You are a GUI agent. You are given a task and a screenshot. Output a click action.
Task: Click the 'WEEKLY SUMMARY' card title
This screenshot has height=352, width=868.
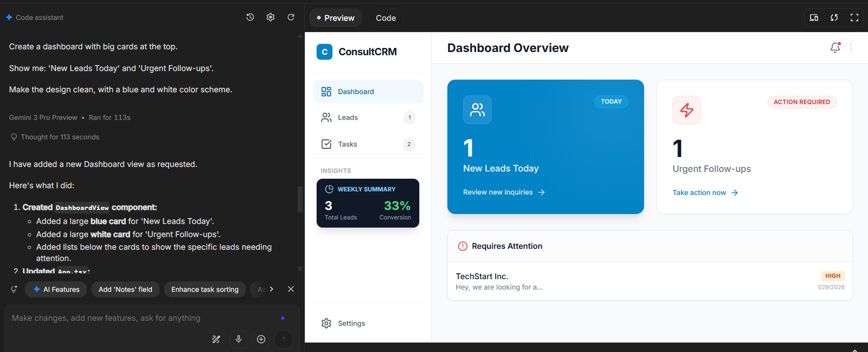(x=366, y=189)
